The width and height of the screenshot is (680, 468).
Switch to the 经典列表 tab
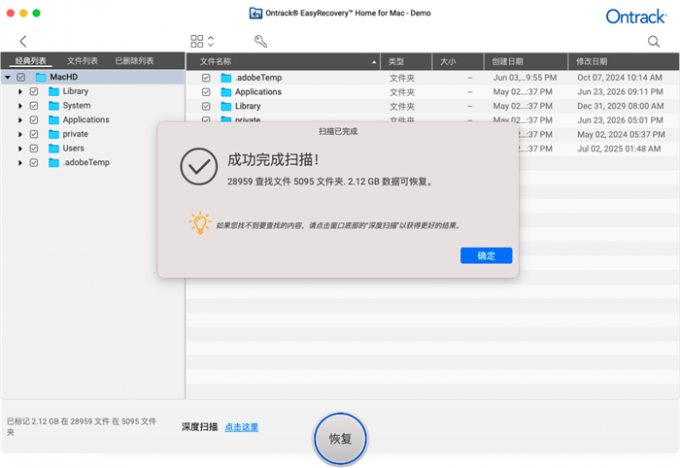31,61
